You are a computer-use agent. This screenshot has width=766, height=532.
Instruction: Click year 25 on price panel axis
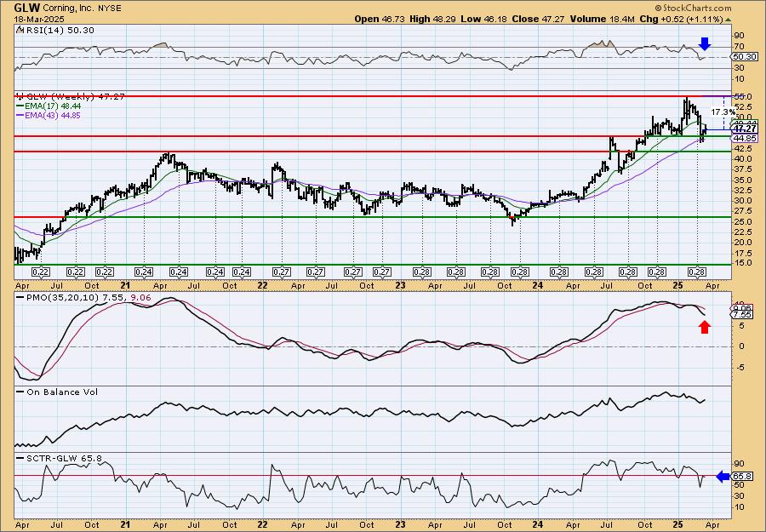pos(678,285)
